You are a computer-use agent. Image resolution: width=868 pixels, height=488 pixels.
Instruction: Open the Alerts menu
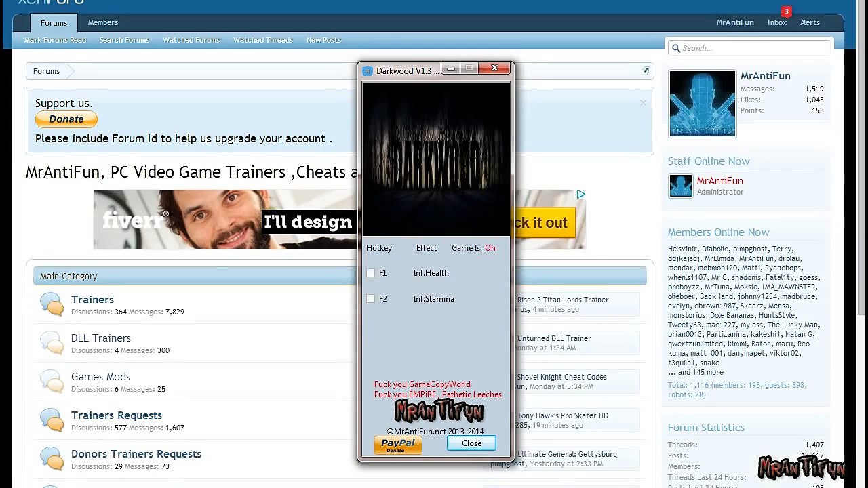(810, 22)
